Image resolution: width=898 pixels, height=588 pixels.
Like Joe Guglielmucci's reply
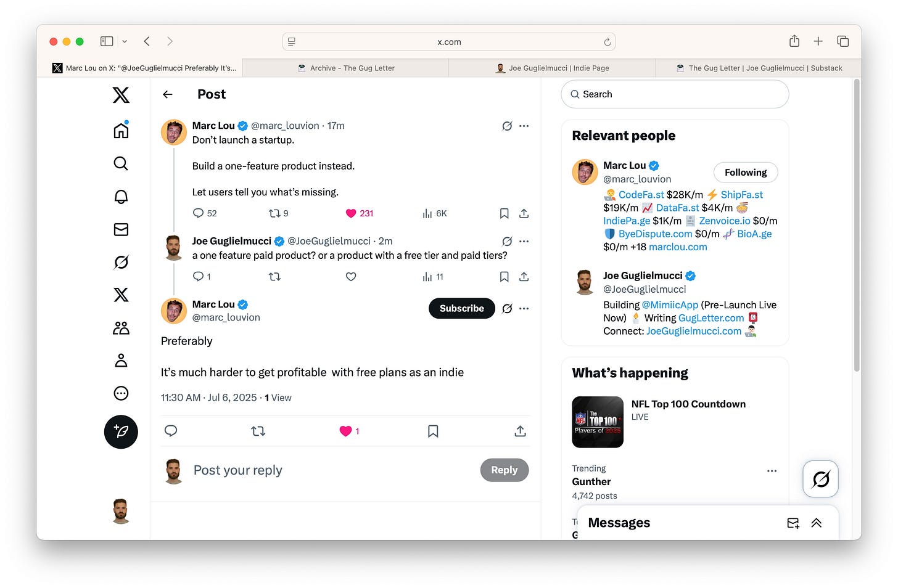tap(351, 277)
